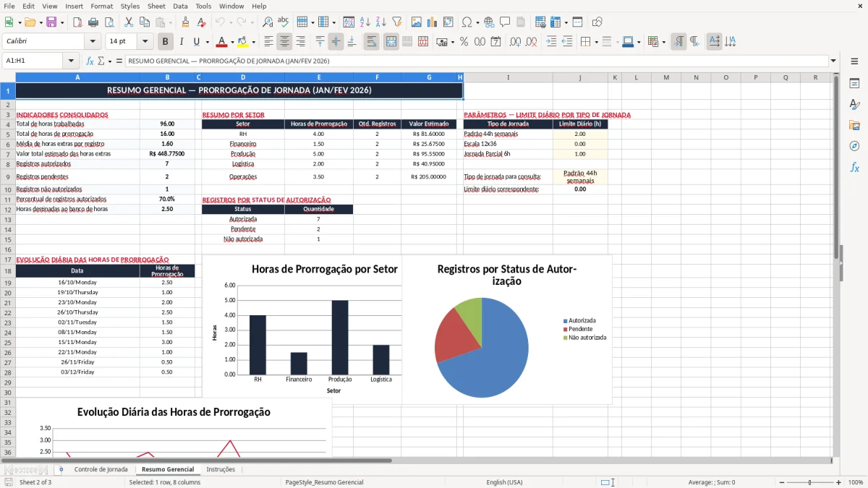Image resolution: width=868 pixels, height=488 pixels.
Task: Switch to Controle de Jornada sheet tab
Action: [101, 469]
